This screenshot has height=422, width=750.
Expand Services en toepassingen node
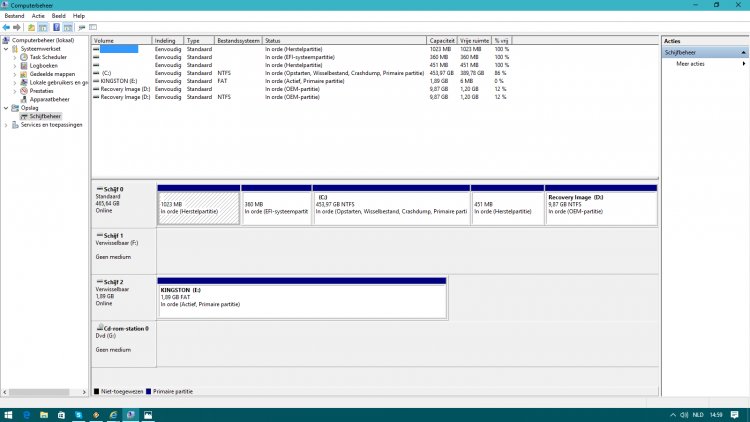point(6,124)
